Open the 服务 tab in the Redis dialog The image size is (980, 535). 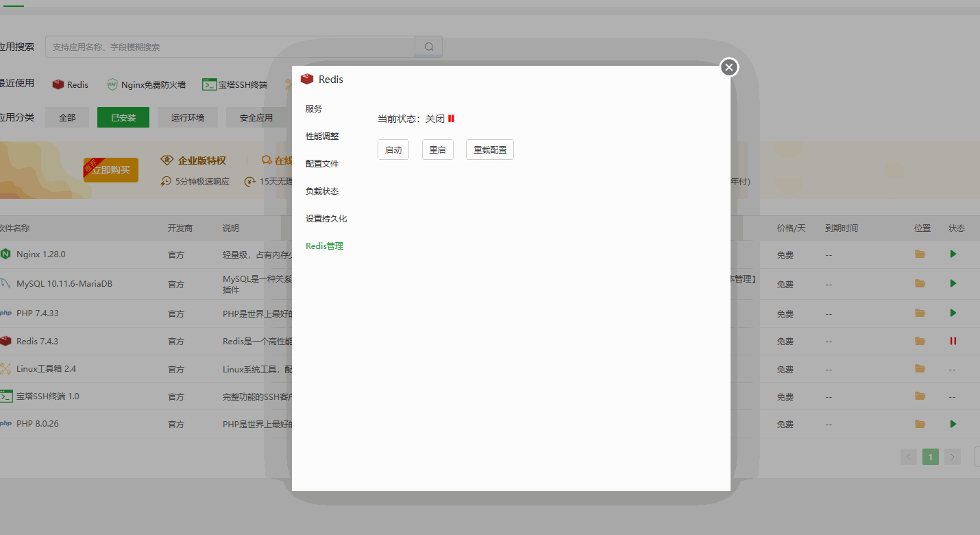(x=314, y=109)
